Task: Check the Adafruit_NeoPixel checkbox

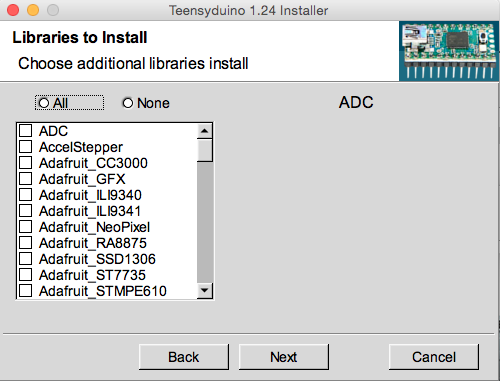Action: (26, 227)
